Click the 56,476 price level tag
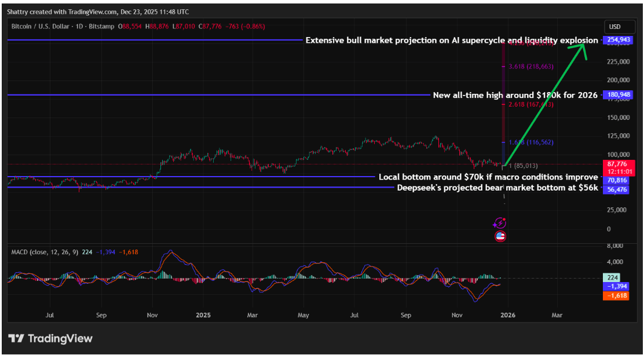 615,189
